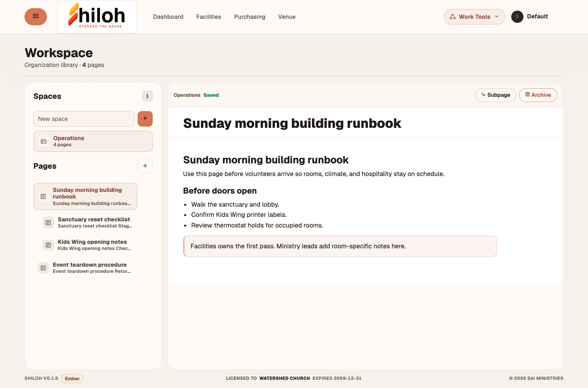Navigate to Venue
Image resolution: width=588 pixels, height=388 pixels.
(287, 17)
